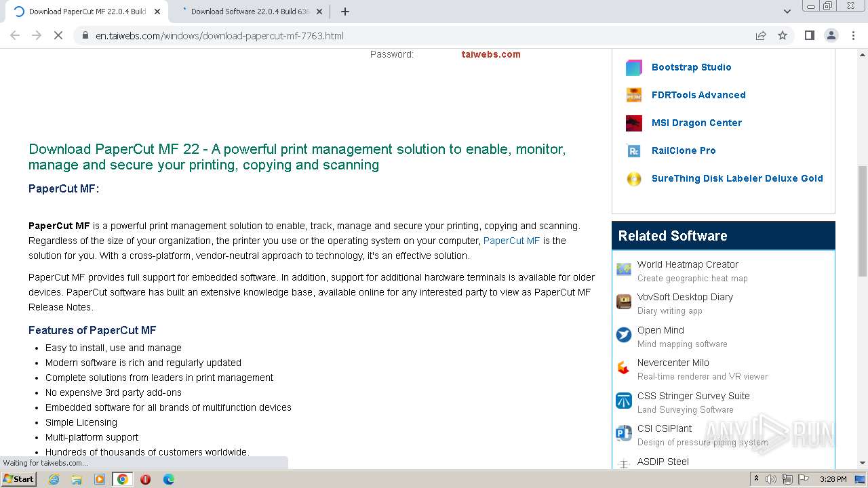Click the 'Simple Licensing' list item
Screen dimensions: 868x488
pos(81,422)
